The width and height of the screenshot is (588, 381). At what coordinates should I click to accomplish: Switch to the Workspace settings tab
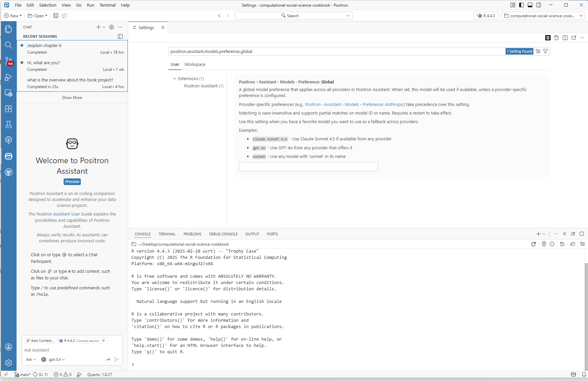point(195,65)
